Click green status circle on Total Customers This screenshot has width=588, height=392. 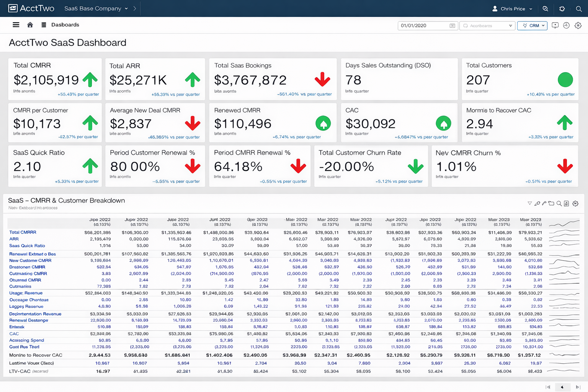coord(565,80)
